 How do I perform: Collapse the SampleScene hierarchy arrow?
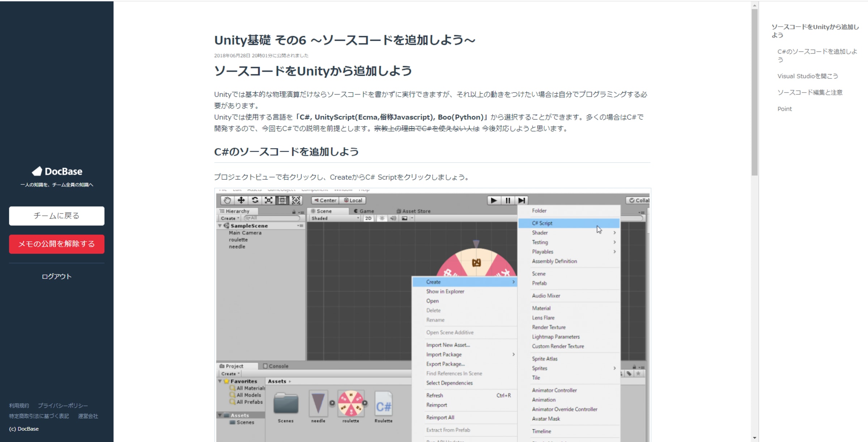pyautogui.click(x=220, y=226)
